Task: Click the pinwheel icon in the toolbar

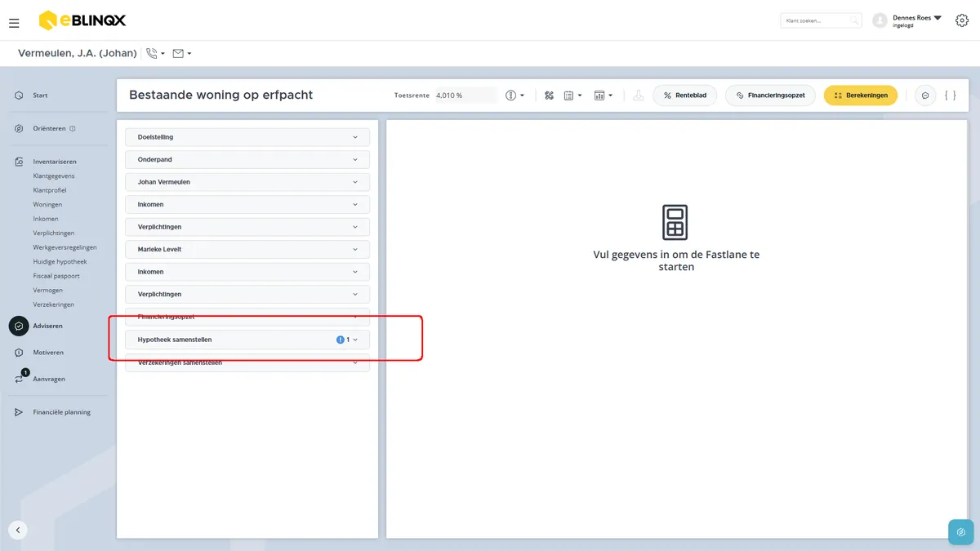Action: pos(550,96)
